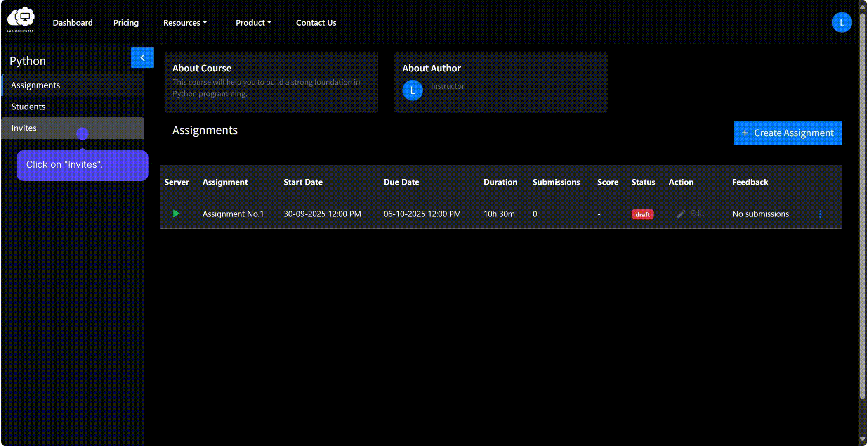Click on Invites in the sidebar
The height and width of the screenshot is (446, 868).
73,128
